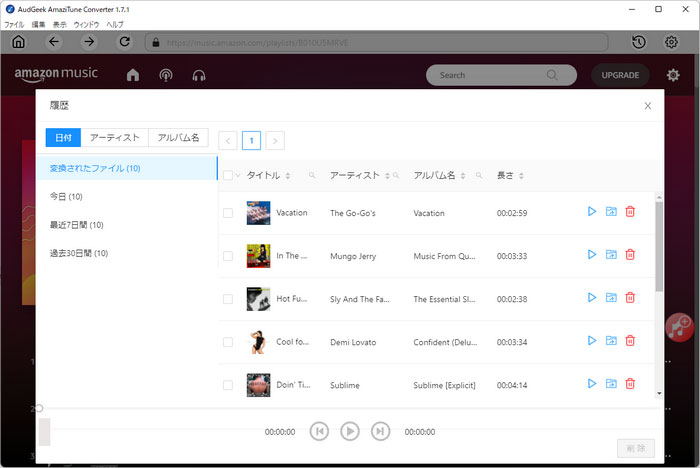
Task: Click the Amazon Music home icon
Action: pyautogui.click(x=133, y=75)
